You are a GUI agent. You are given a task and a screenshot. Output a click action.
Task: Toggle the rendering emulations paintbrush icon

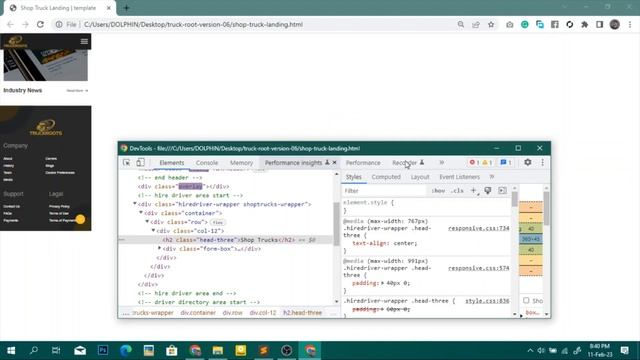[488, 191]
